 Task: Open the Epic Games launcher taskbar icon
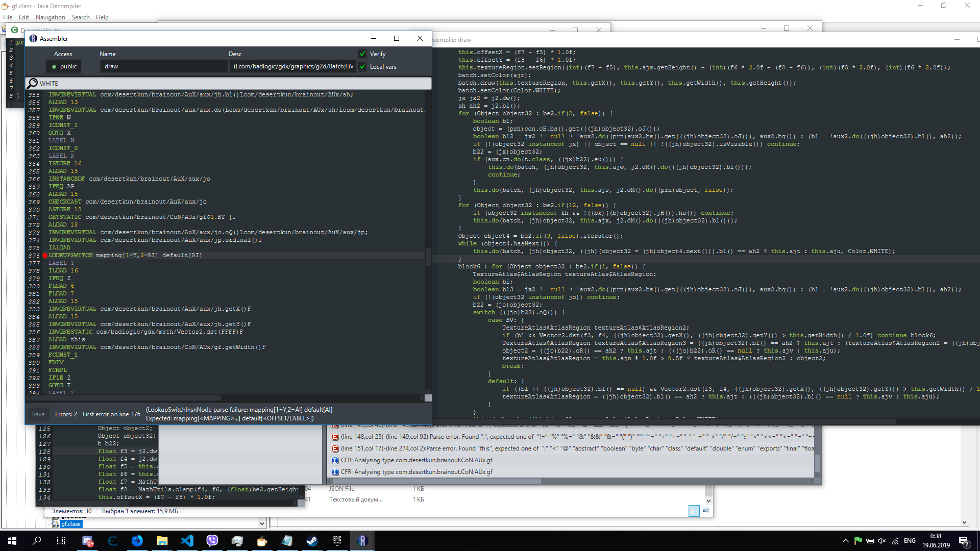point(337,541)
